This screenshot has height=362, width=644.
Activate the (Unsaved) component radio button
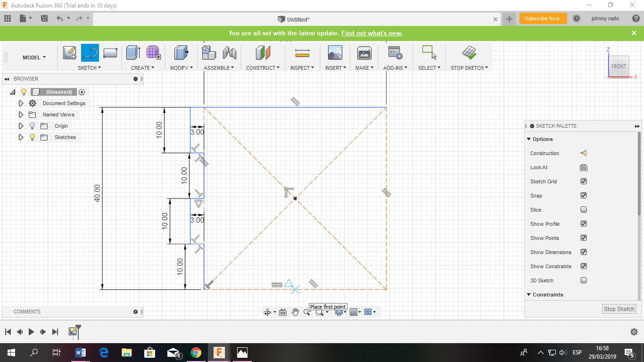(82, 92)
